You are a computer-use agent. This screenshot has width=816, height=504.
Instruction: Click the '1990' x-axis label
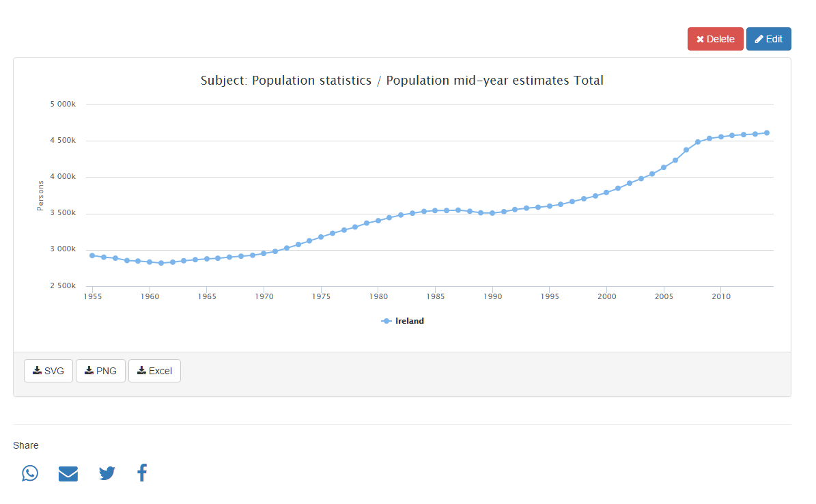492,296
